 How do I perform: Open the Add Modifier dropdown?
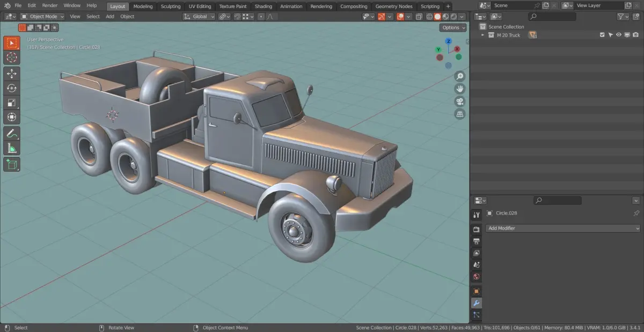tap(563, 228)
